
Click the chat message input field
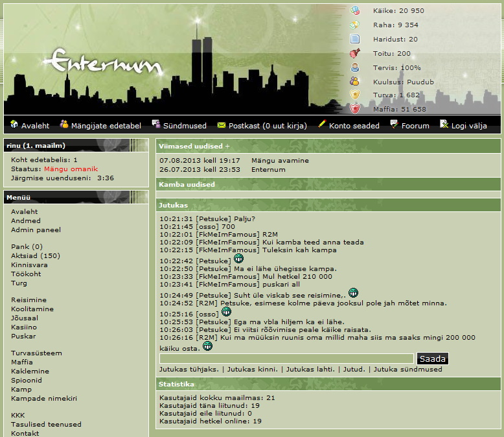click(x=286, y=359)
